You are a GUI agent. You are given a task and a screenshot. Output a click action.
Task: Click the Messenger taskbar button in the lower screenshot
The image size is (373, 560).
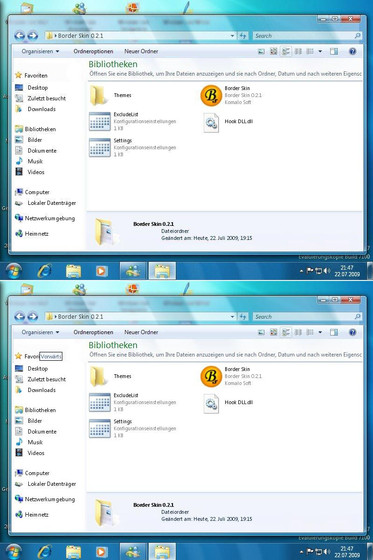pyautogui.click(x=133, y=552)
